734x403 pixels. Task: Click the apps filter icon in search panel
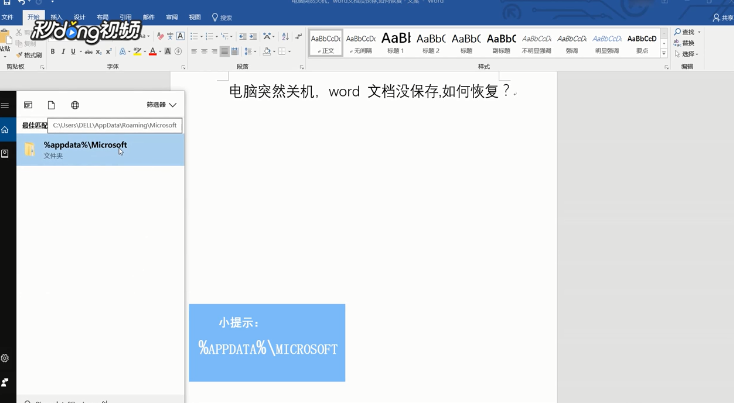pyautogui.click(x=28, y=105)
